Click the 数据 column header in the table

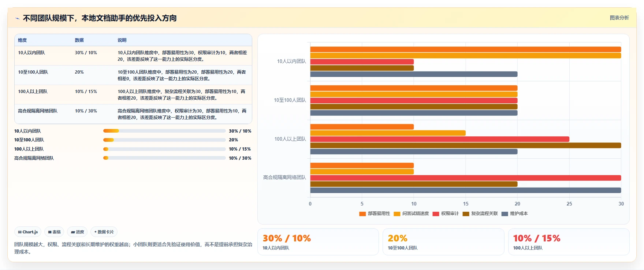[79, 40]
